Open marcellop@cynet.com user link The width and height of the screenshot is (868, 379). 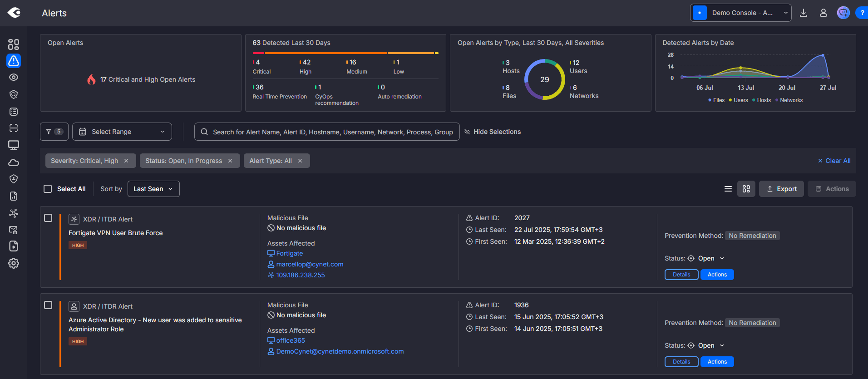(x=310, y=264)
